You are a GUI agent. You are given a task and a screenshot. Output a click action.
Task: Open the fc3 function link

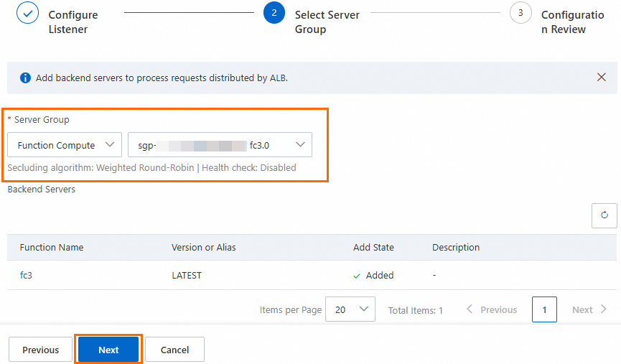coord(26,275)
